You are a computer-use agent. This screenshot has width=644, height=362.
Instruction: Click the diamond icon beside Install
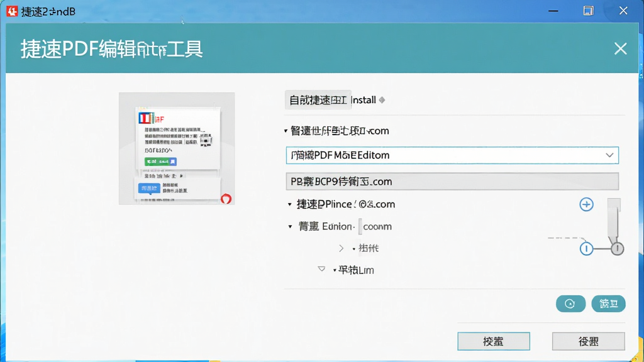tap(382, 100)
